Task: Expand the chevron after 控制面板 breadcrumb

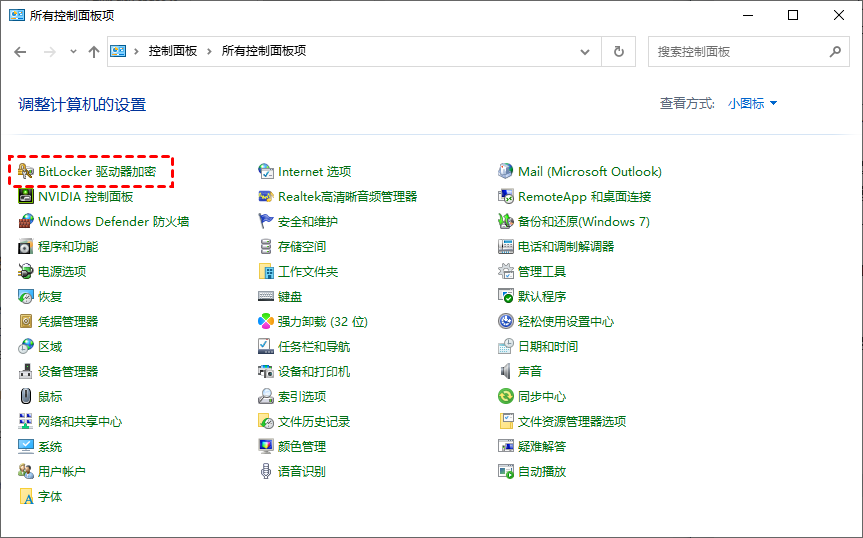Action: click(x=209, y=51)
